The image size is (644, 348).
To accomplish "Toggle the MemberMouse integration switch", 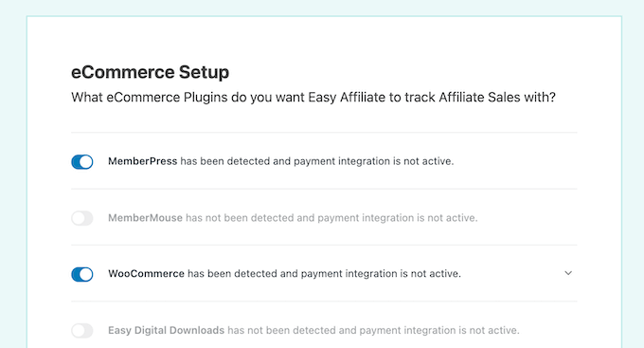I will tap(82, 218).
